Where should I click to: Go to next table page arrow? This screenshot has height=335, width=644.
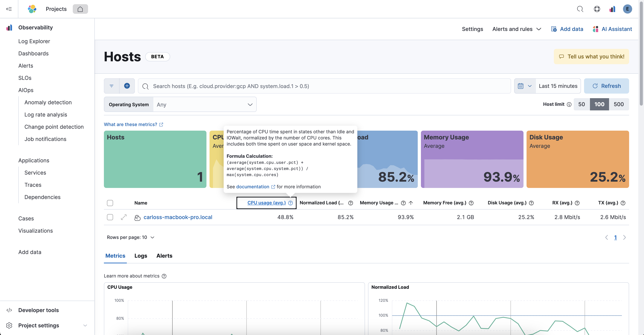pos(625,238)
